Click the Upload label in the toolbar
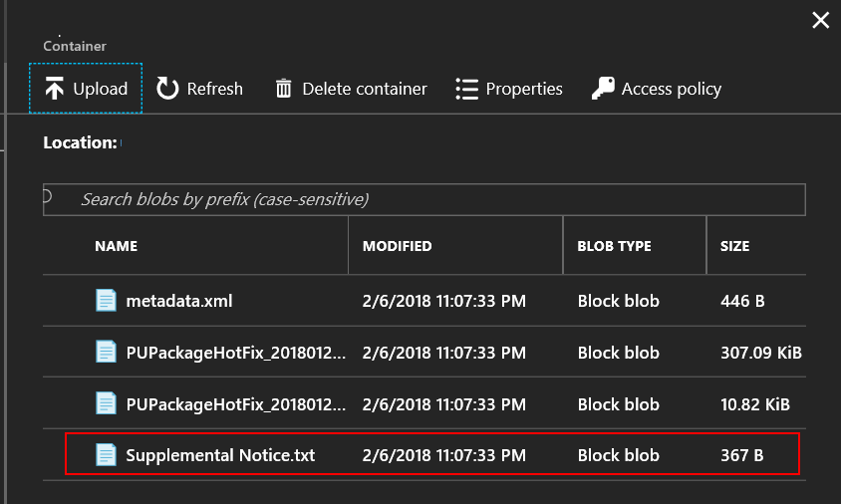The image size is (841, 504). [x=101, y=89]
